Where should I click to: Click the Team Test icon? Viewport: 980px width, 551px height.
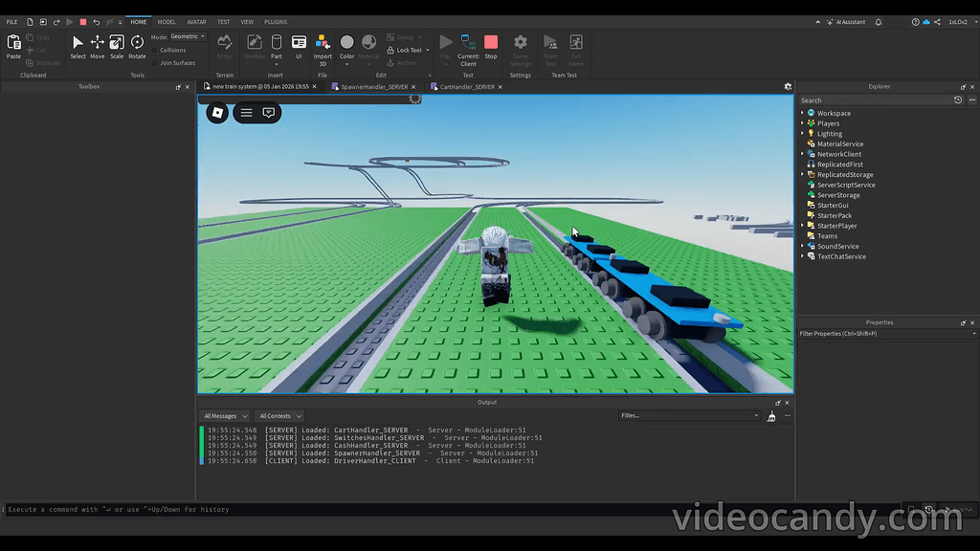550,42
